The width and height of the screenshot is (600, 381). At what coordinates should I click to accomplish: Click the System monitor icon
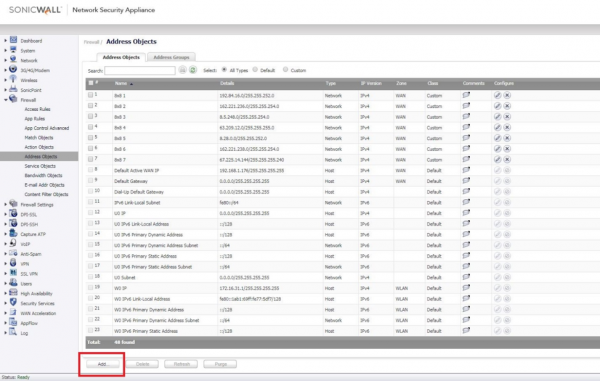(x=13, y=50)
